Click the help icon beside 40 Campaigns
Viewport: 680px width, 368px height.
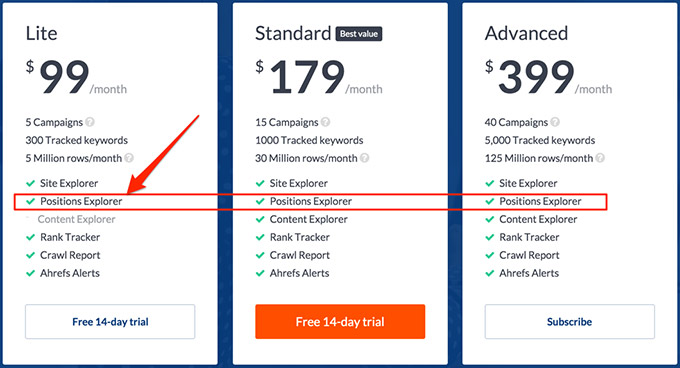click(x=555, y=122)
